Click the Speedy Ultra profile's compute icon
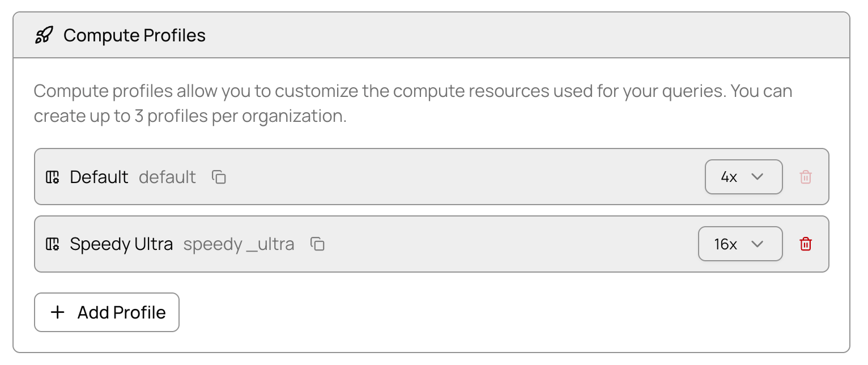Screen dimensions: 868x365 coord(52,244)
